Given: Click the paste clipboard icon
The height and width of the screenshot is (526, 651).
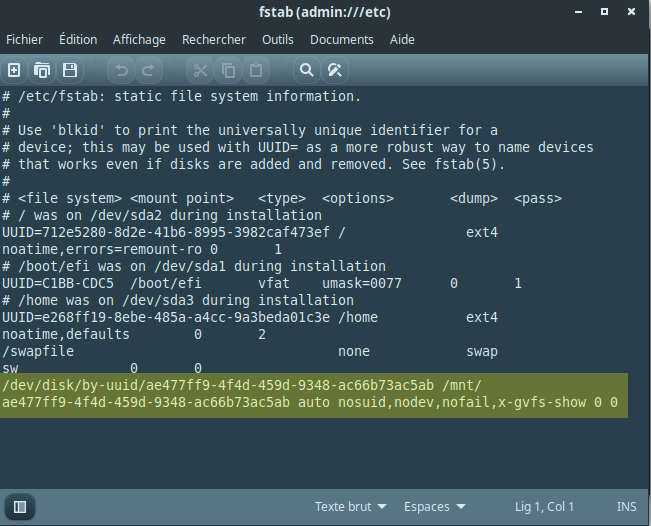Looking at the screenshot, I should coord(255,70).
